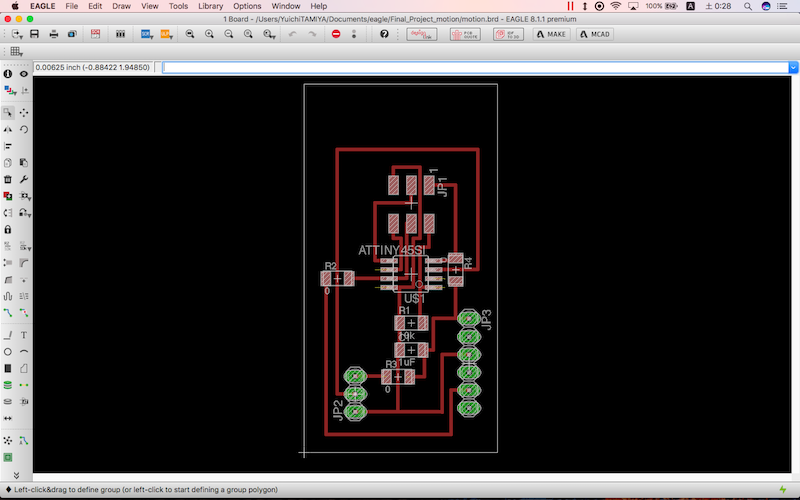Select the Paste tool

pyautogui.click(x=24, y=163)
